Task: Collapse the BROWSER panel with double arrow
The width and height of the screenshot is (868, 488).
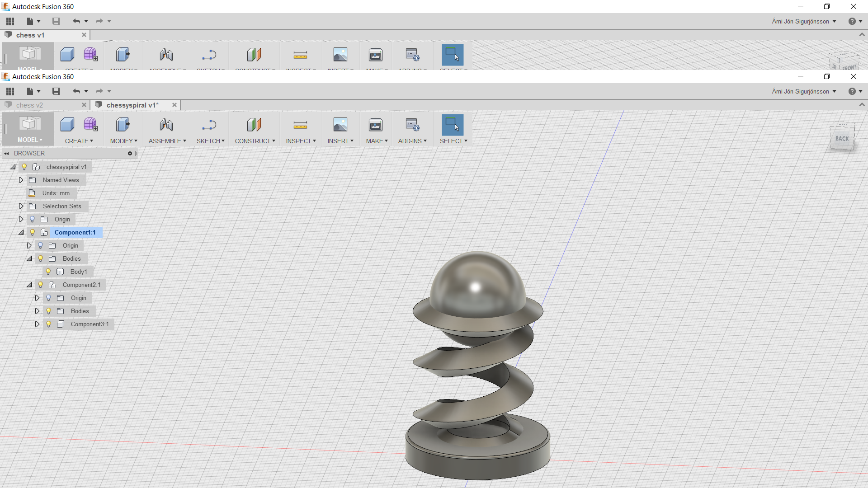Action: (7, 154)
